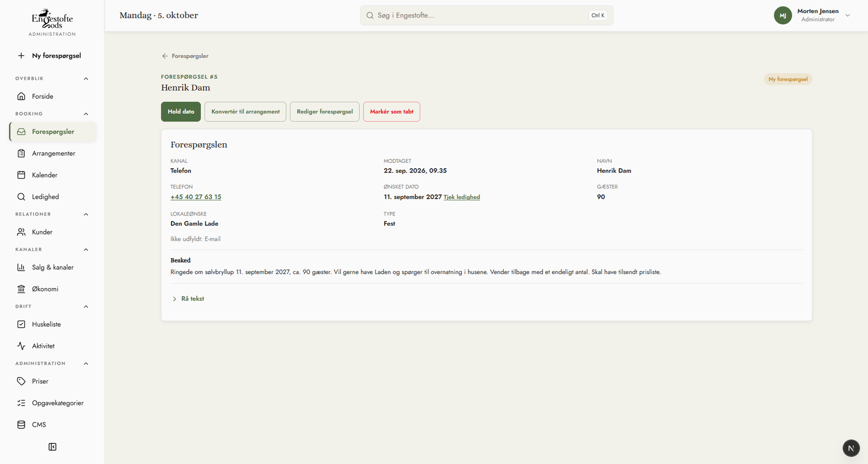Image resolution: width=868 pixels, height=464 pixels.
Task: Open Kunder via the people icon
Action: pyautogui.click(x=21, y=232)
